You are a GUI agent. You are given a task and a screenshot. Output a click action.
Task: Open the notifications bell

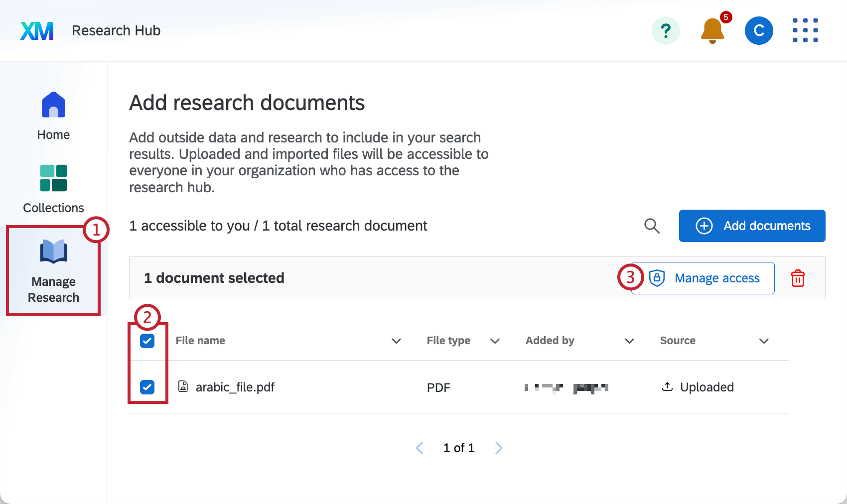pyautogui.click(x=711, y=31)
